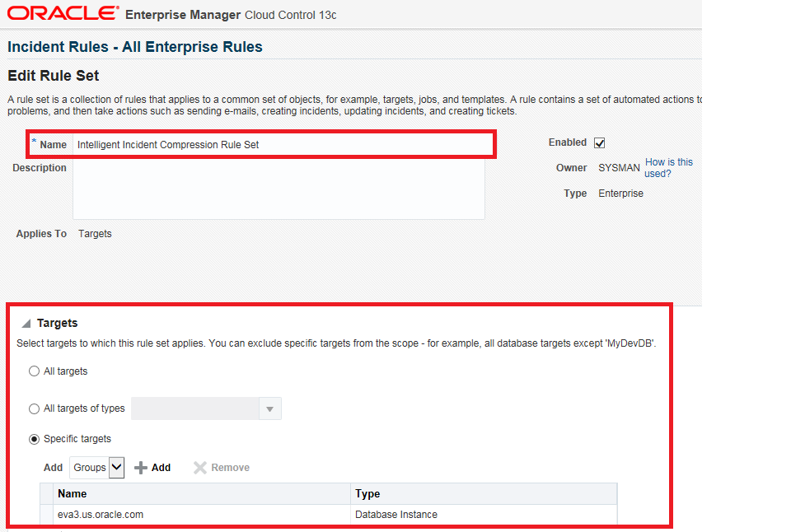
Task: Select All targets of types option
Action: point(34,409)
